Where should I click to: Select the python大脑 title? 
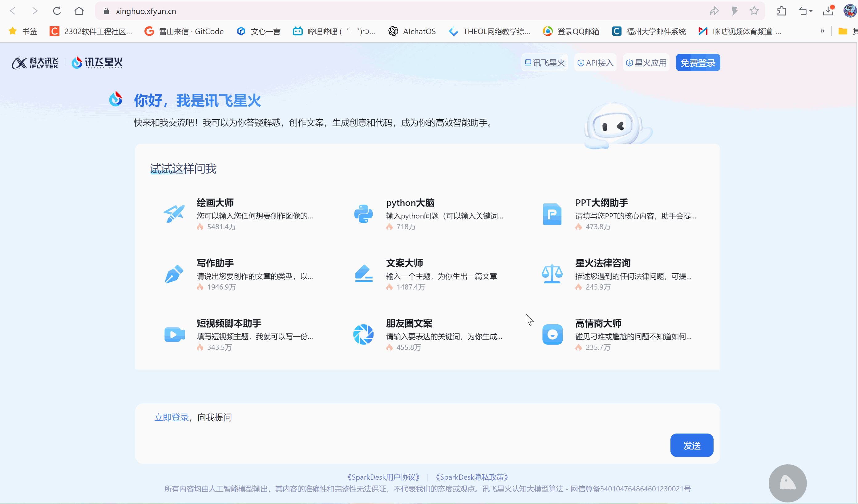[410, 203]
